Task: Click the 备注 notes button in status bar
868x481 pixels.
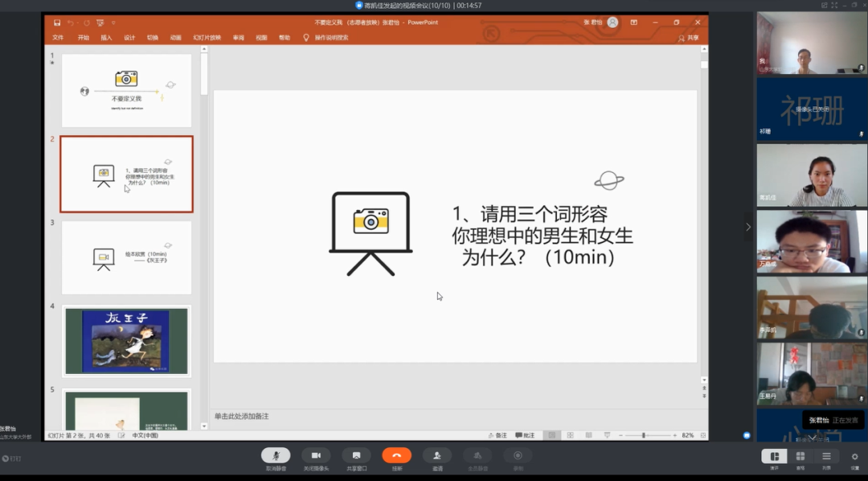Action: click(497, 435)
